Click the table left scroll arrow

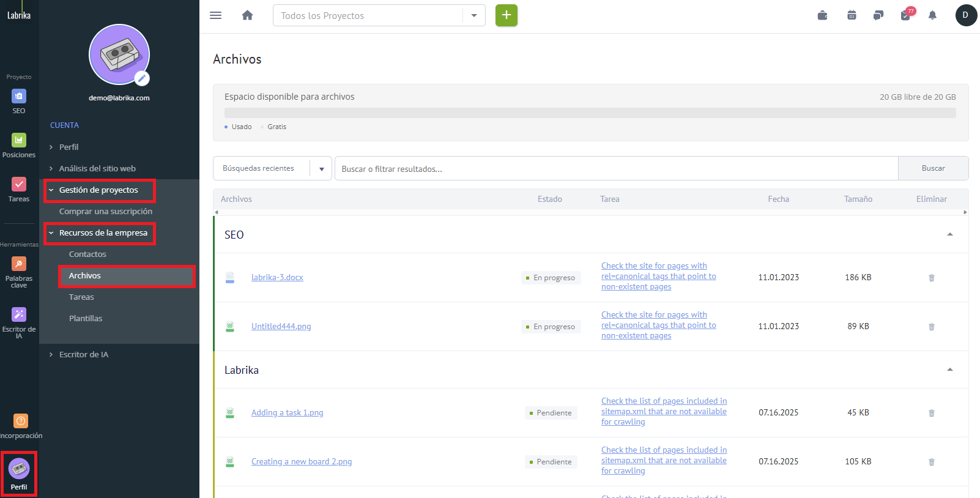217,212
